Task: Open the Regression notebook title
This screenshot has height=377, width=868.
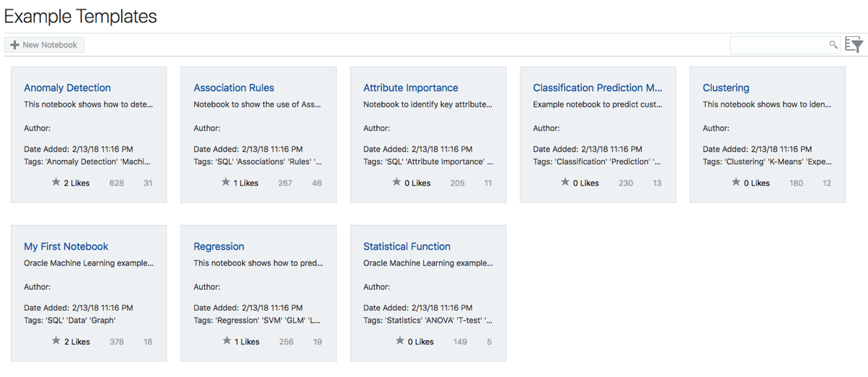Action: (219, 246)
